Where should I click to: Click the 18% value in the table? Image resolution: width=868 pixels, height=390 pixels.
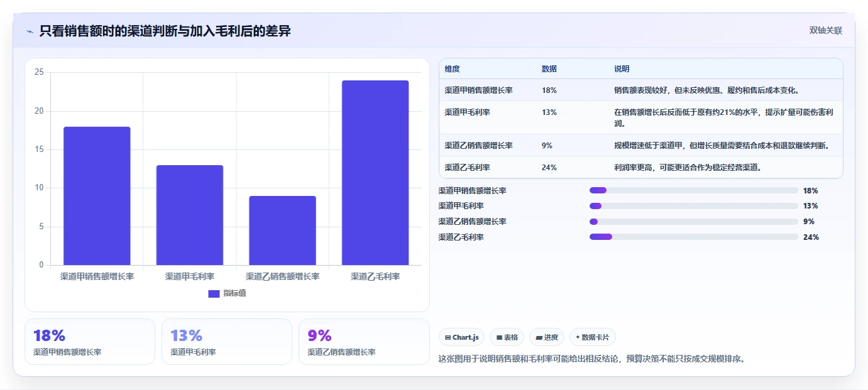tap(549, 90)
